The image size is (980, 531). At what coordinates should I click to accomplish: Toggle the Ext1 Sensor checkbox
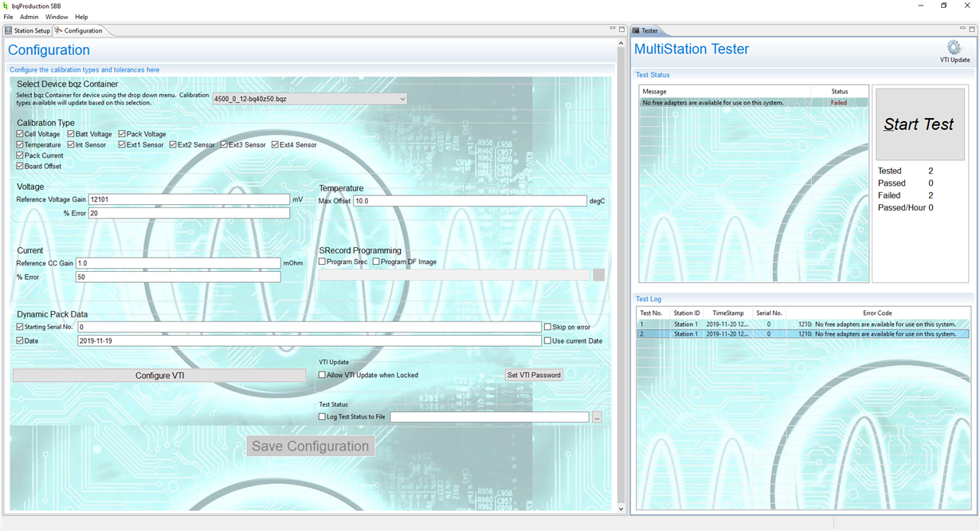(122, 145)
